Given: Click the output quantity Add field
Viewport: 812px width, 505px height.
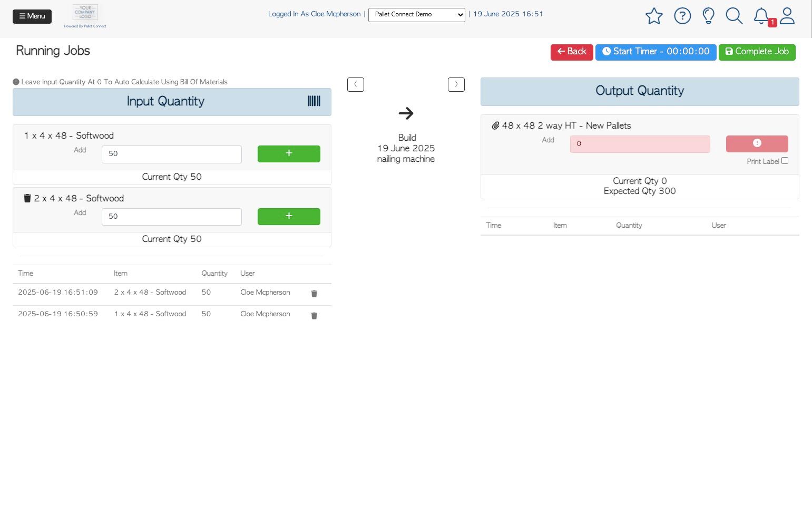Looking at the screenshot, I should click(x=640, y=144).
